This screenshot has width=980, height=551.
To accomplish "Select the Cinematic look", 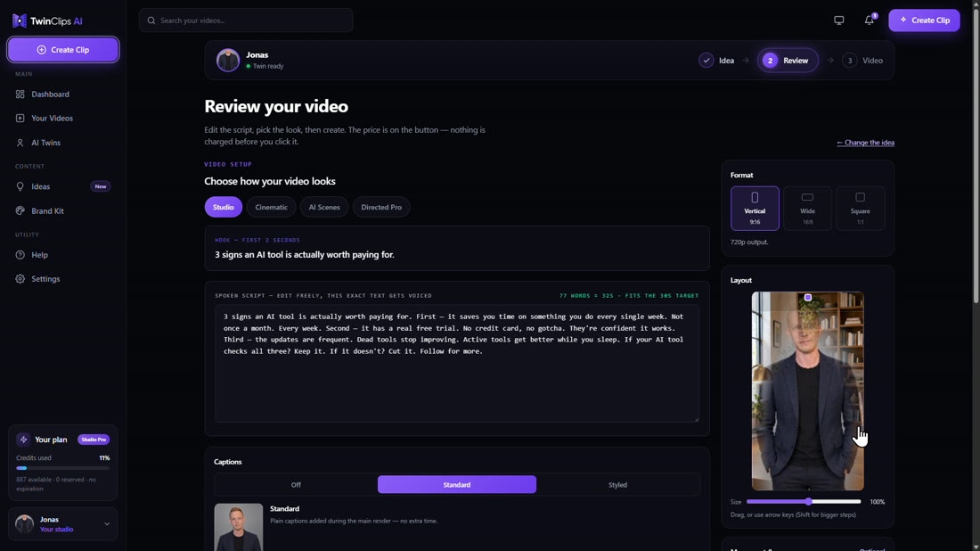I will 271,207.
